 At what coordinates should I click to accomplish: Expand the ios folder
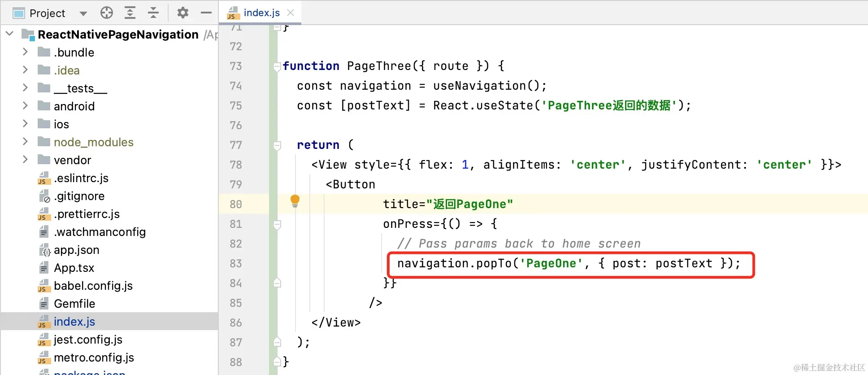tap(25, 124)
